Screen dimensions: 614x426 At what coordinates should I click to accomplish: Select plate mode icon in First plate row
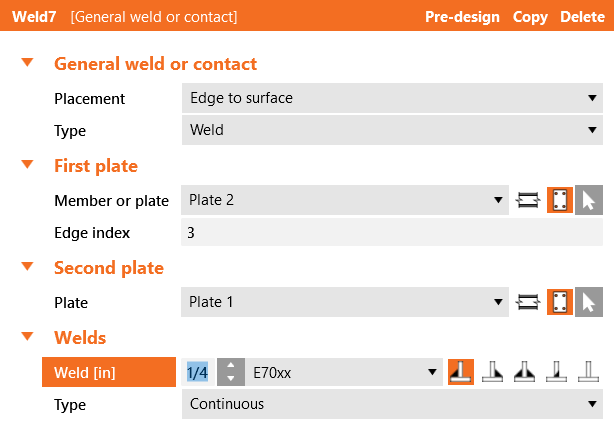560,200
